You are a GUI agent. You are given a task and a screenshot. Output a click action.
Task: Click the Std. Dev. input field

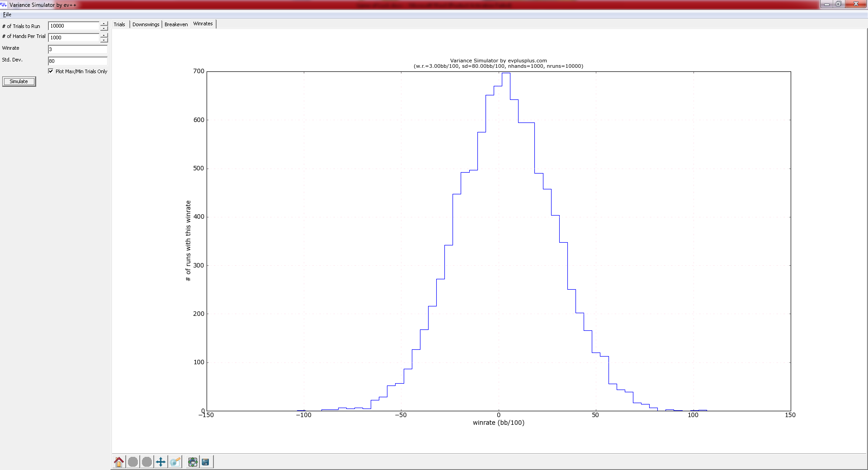coord(78,61)
